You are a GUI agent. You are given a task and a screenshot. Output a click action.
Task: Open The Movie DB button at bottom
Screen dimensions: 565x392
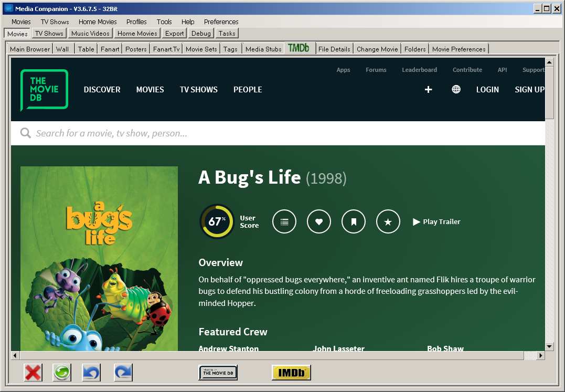(218, 373)
